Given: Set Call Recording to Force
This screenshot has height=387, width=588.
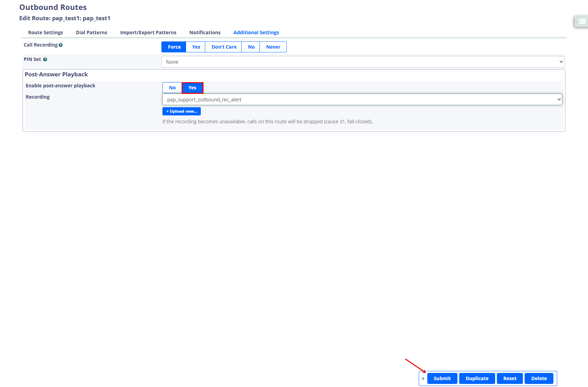Looking at the screenshot, I should (174, 47).
